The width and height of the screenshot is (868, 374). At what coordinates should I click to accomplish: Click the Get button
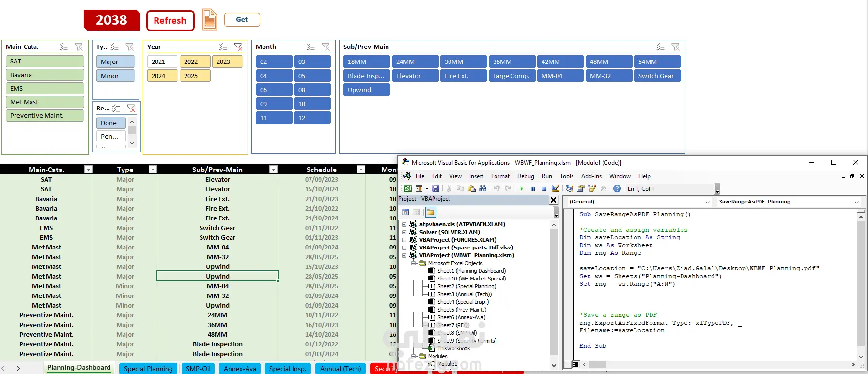click(242, 20)
